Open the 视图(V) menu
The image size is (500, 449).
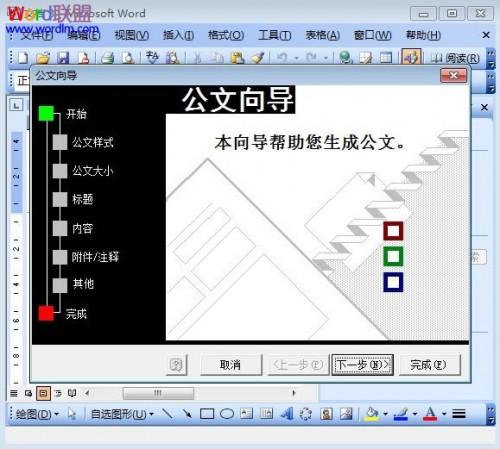click(x=132, y=35)
